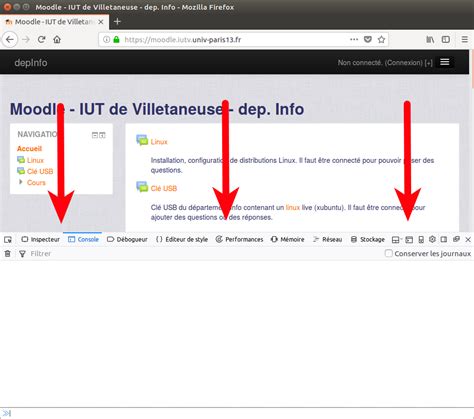Activate the element picker in devtools
The image size is (474, 419).
pos(8,240)
